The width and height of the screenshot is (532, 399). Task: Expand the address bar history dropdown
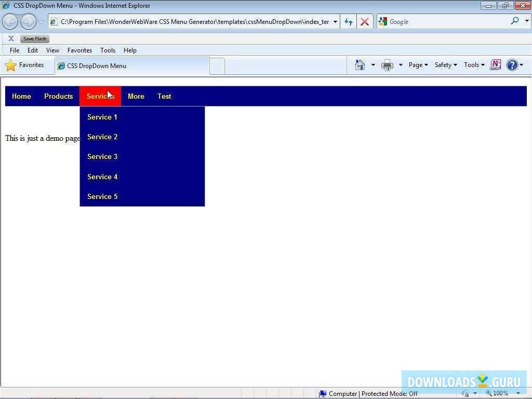[335, 22]
